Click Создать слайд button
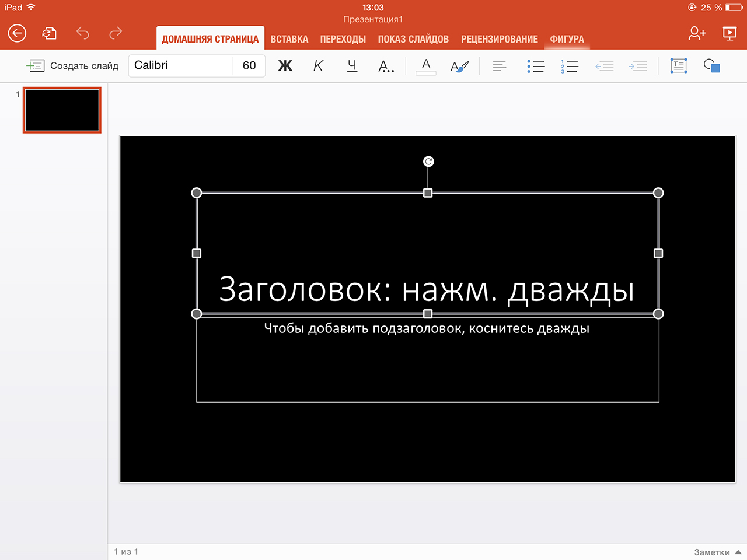This screenshot has width=747, height=560. [72, 65]
